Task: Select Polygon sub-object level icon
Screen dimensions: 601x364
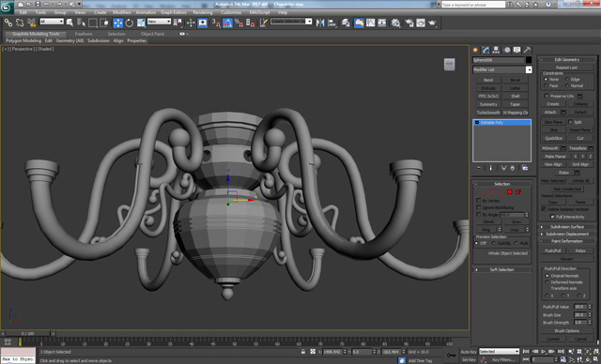Action: point(510,191)
